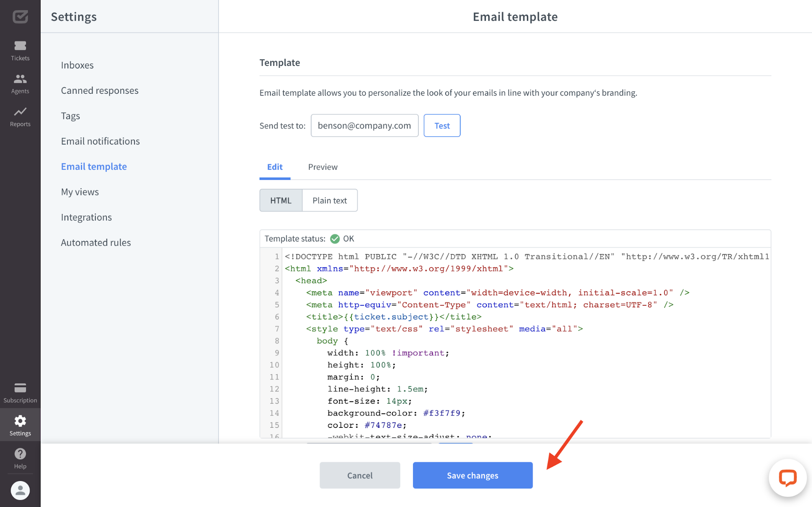Image resolution: width=812 pixels, height=507 pixels.
Task: Click Save changes button
Action: tap(473, 475)
